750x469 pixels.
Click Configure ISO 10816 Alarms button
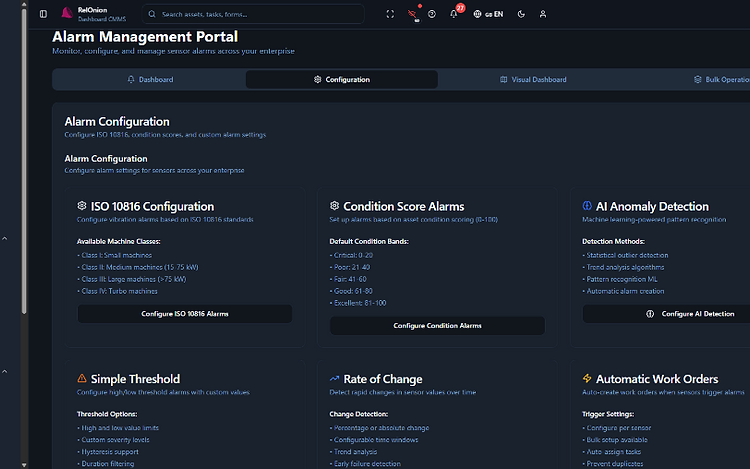click(x=185, y=314)
